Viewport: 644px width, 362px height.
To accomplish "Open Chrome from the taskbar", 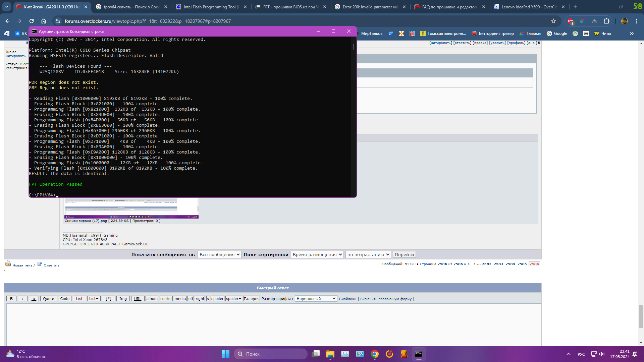I will click(x=375, y=354).
